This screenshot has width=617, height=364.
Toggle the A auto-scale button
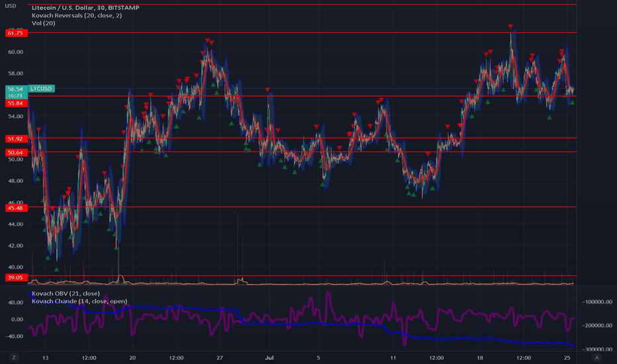(x=597, y=357)
